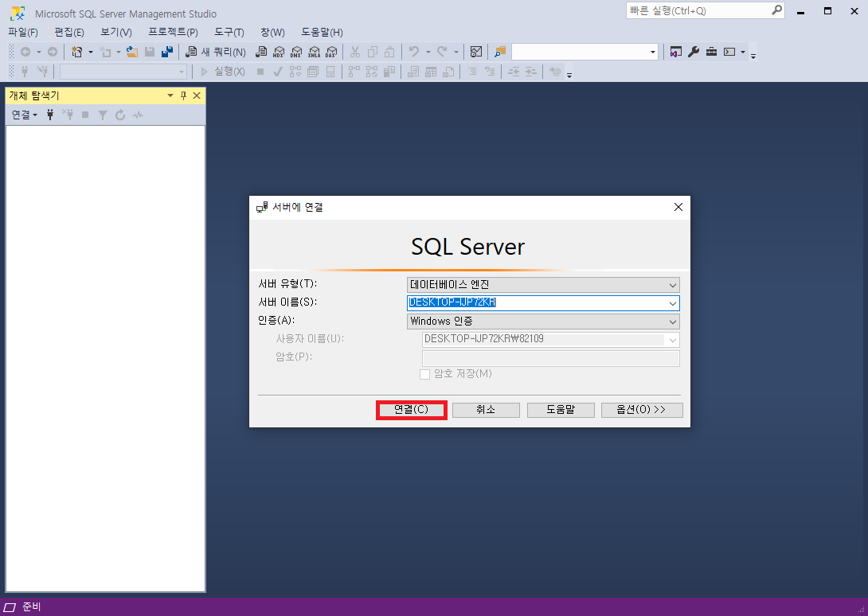Image resolution: width=868 pixels, height=616 pixels.
Task: Click the DAX query icon
Action: 331,52
